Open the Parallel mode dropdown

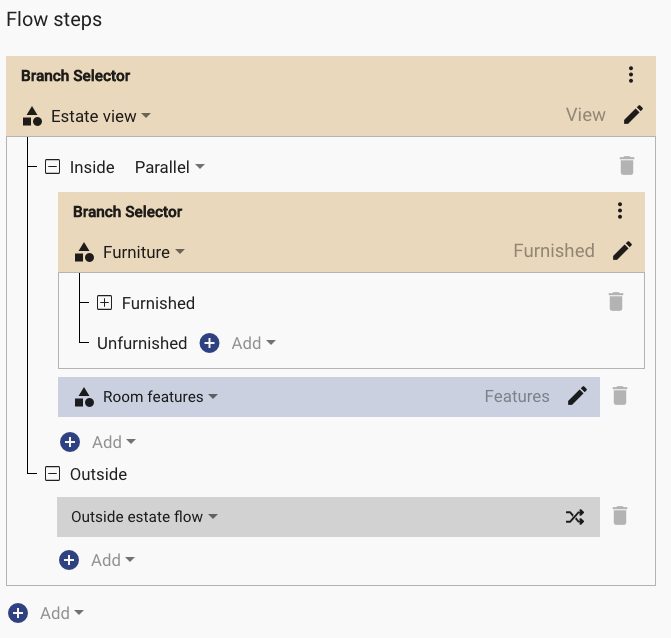pyautogui.click(x=170, y=167)
